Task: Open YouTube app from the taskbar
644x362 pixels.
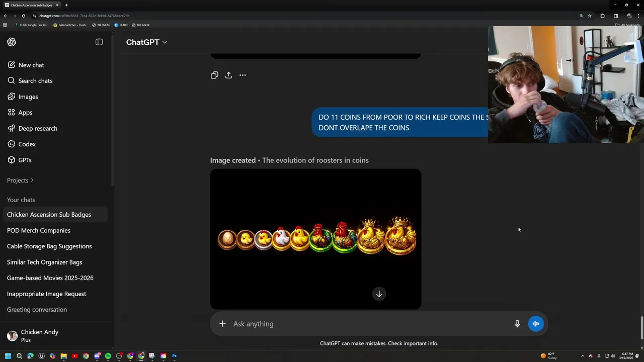Action: (x=74, y=356)
